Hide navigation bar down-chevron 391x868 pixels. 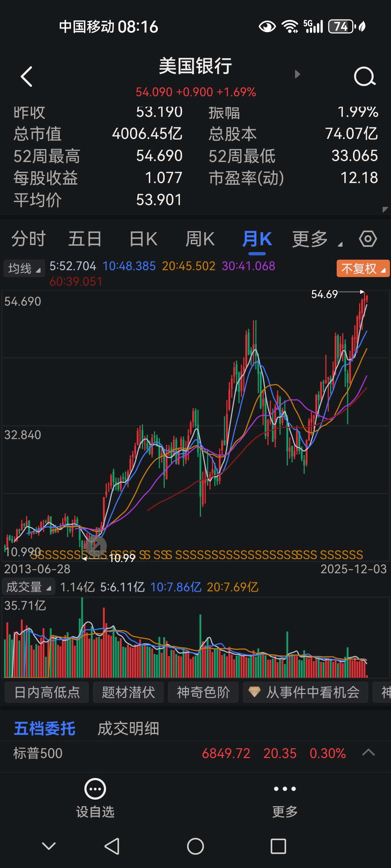pyautogui.click(x=49, y=846)
